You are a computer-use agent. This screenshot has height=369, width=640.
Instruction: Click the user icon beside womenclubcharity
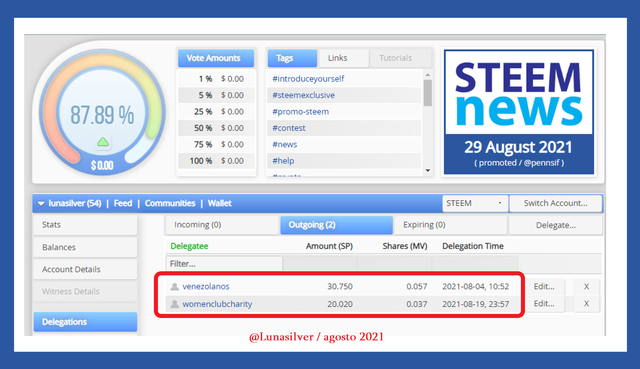click(x=174, y=304)
